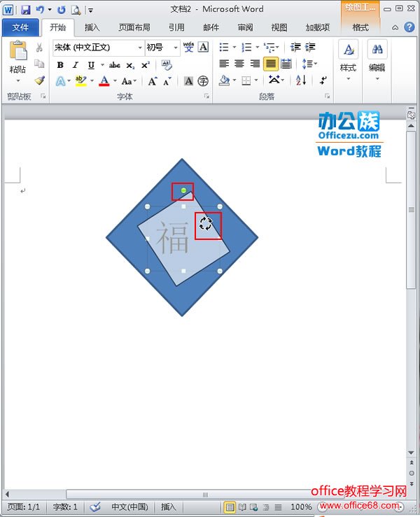Image resolution: width=420 pixels, height=517 pixels.
Task: Shrink font size with small A
Action: [x=167, y=81]
